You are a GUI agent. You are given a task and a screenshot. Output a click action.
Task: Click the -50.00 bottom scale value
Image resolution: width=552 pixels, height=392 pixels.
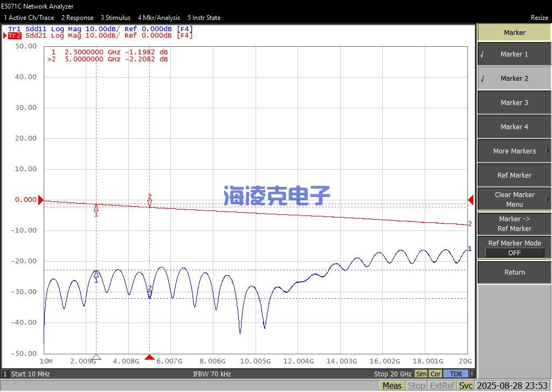[x=24, y=354]
